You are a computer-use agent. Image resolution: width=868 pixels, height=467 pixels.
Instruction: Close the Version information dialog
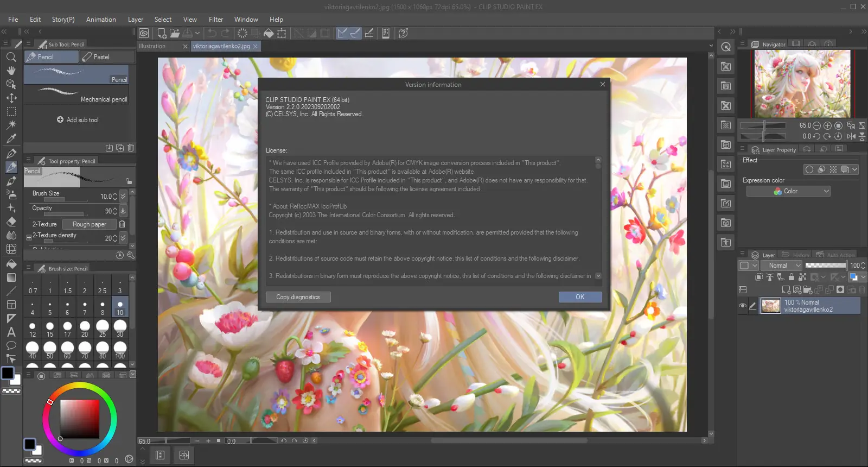coord(602,84)
